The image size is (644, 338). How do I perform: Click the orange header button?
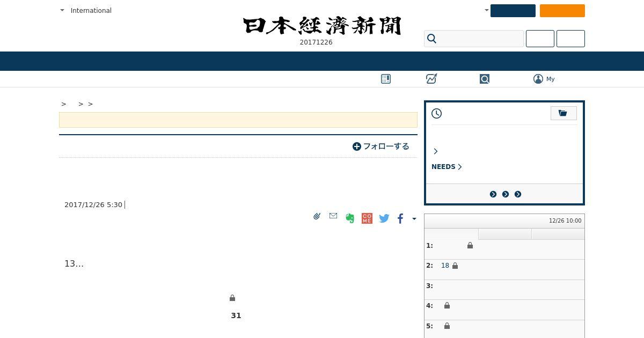click(562, 11)
